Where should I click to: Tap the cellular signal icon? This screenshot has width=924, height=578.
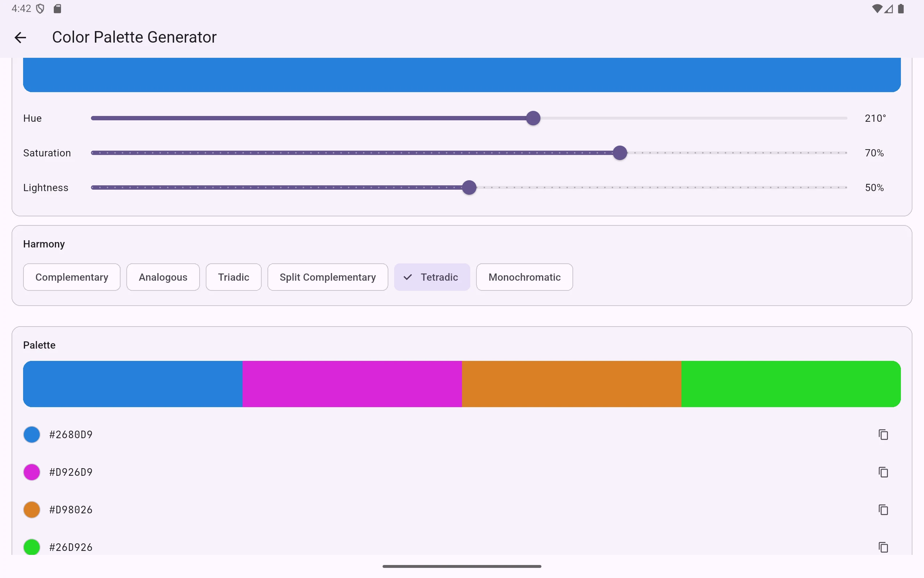(x=889, y=8)
